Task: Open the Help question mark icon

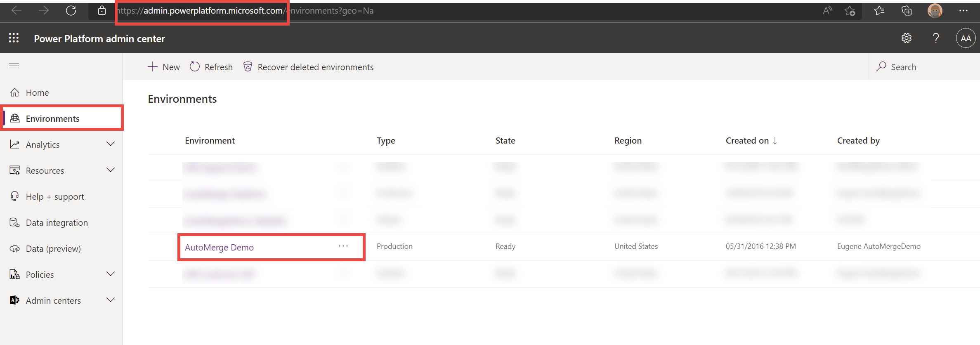Action: [936, 38]
